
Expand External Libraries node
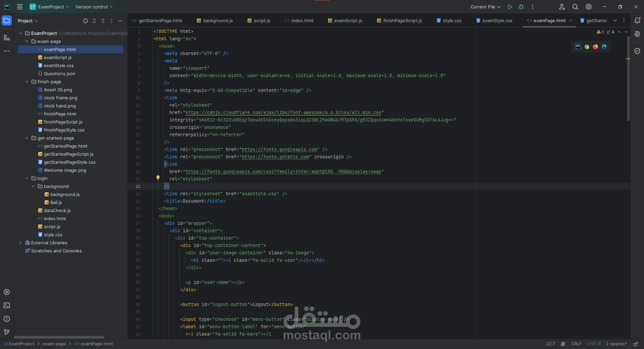click(x=20, y=243)
